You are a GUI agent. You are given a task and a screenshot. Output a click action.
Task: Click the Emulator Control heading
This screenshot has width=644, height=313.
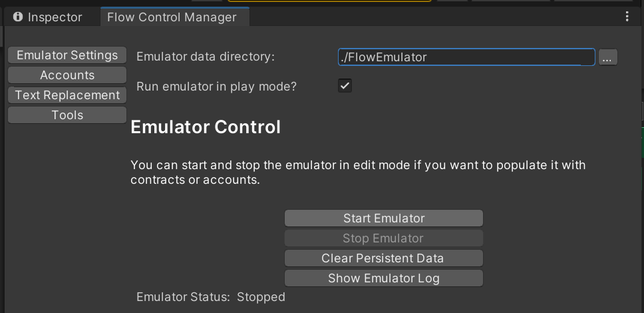pos(206,127)
